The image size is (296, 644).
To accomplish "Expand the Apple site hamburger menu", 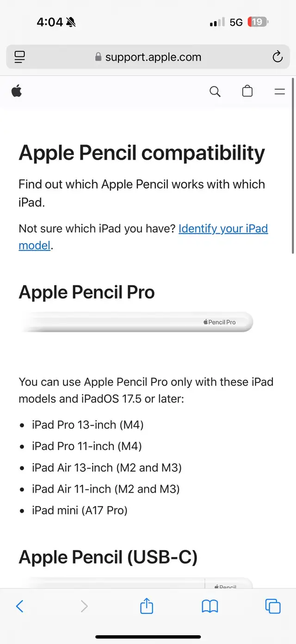I will [280, 92].
